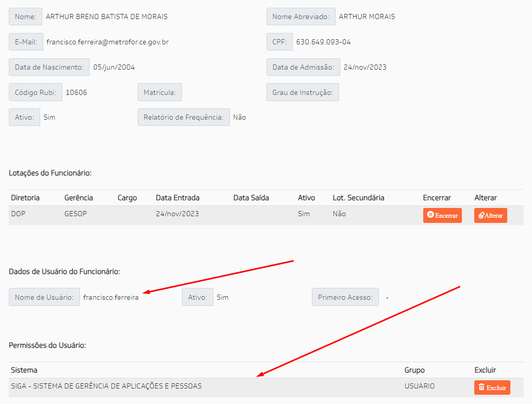This screenshot has height=404, width=532.
Task: Click the Lot. Secundária column header
Action: [x=358, y=198]
